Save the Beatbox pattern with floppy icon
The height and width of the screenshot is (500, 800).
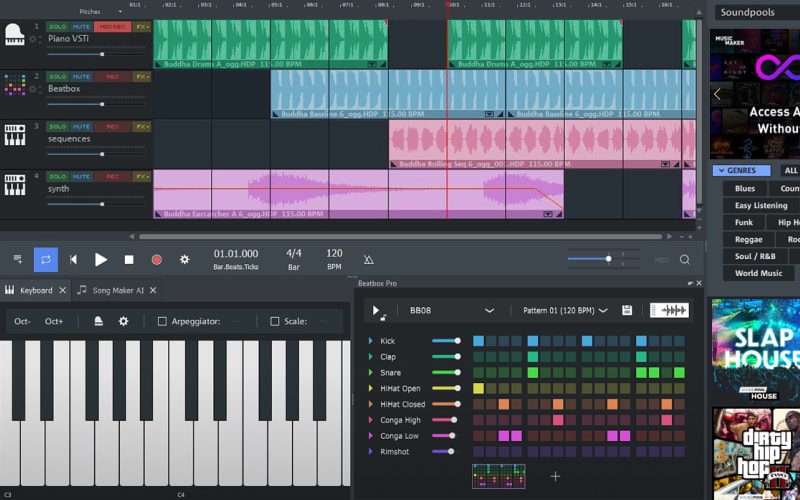pos(627,311)
